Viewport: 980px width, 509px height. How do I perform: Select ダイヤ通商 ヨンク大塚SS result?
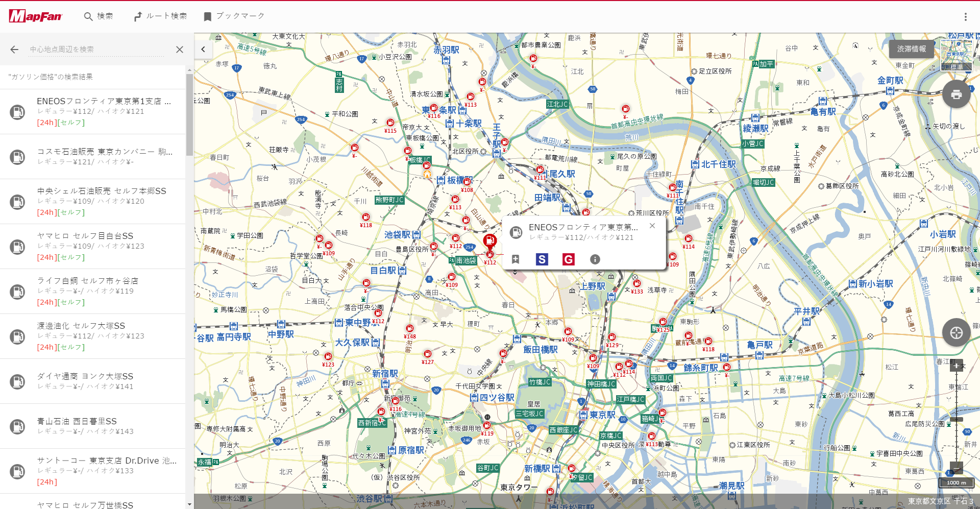click(92, 381)
